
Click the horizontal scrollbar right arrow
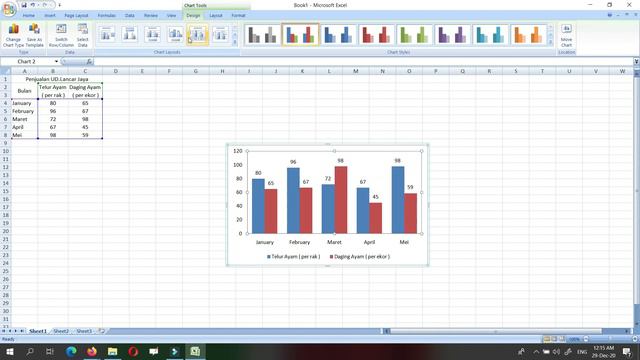coord(628,331)
